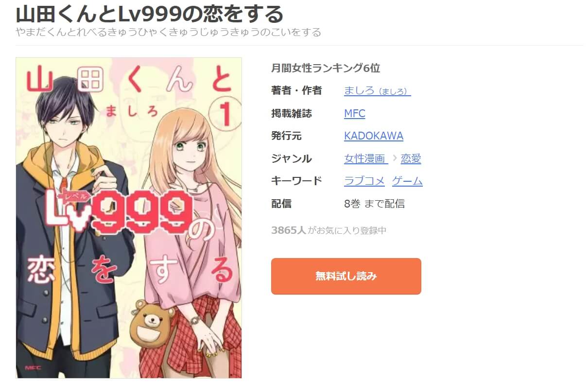Click the 山田くんとLv999の恋をする page title

pos(150,14)
